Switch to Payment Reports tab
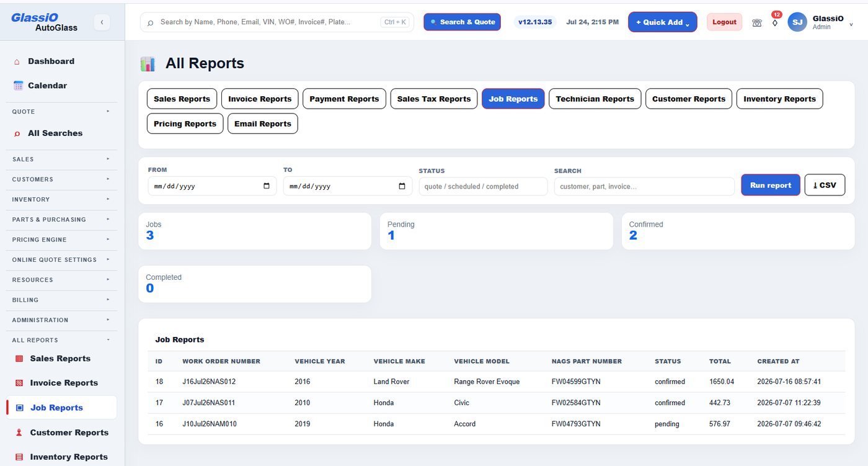The width and height of the screenshot is (868, 466). click(344, 99)
